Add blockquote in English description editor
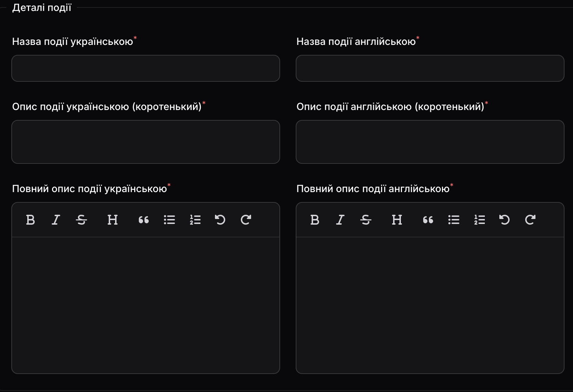The image size is (573, 392). 428,220
